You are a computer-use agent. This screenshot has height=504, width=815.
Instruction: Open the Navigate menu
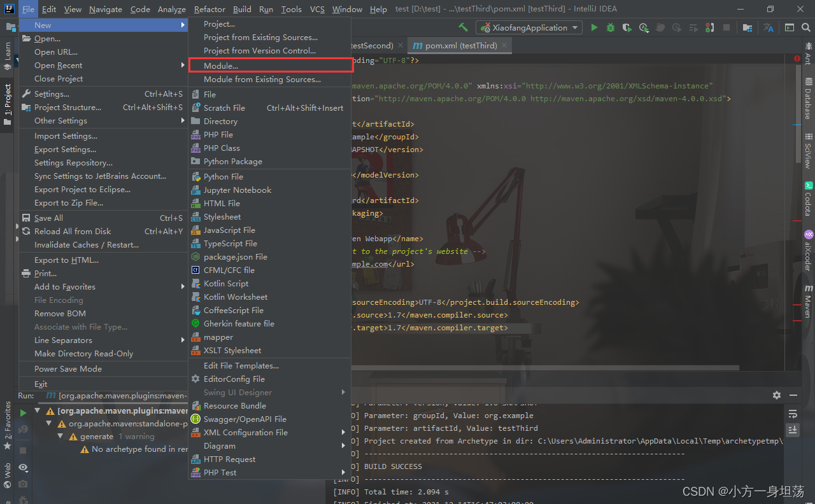tap(106, 9)
